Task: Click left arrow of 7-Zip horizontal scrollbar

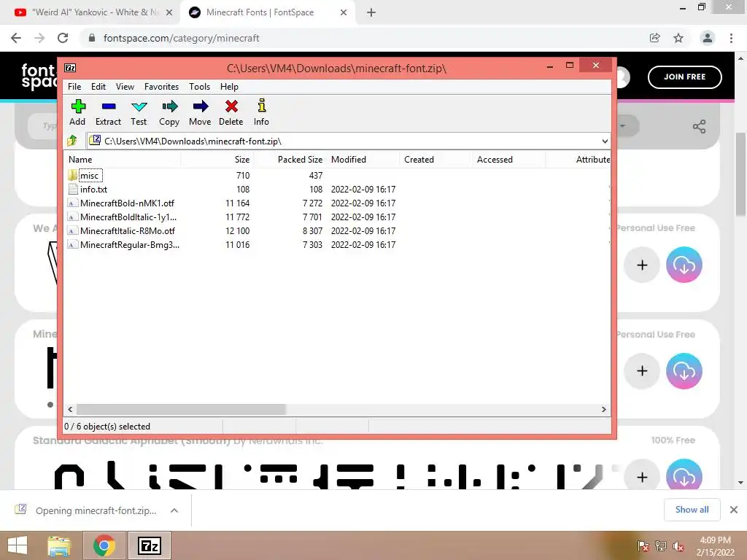Action: [x=70, y=409]
